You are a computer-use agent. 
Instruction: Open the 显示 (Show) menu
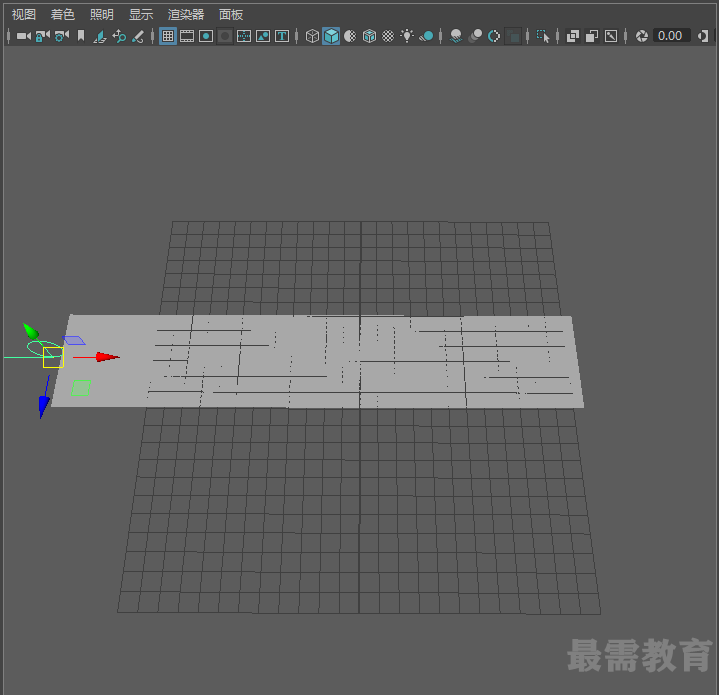(x=141, y=15)
